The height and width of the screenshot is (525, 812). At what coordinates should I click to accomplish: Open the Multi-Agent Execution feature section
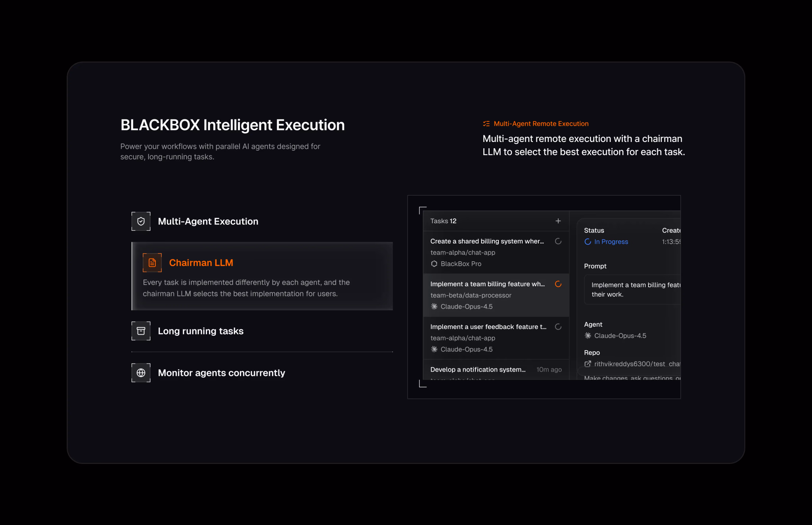[262, 221]
